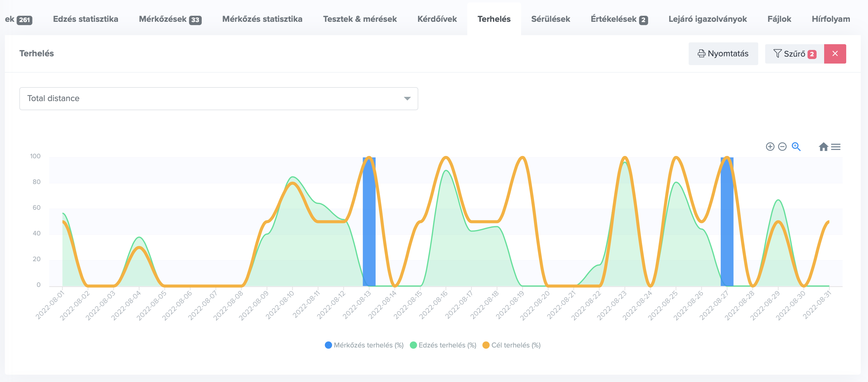Click the Nyomtatás print button
This screenshot has height=382, width=868.
(x=723, y=54)
